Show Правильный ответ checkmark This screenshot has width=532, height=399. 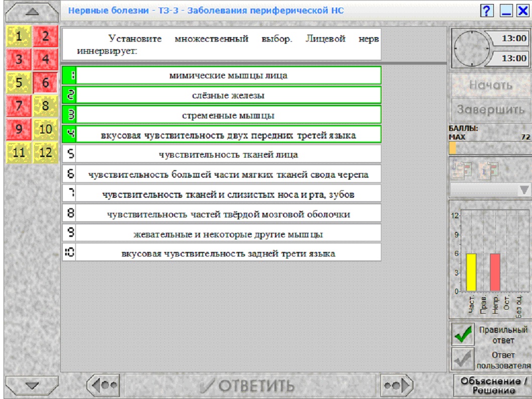(462, 334)
